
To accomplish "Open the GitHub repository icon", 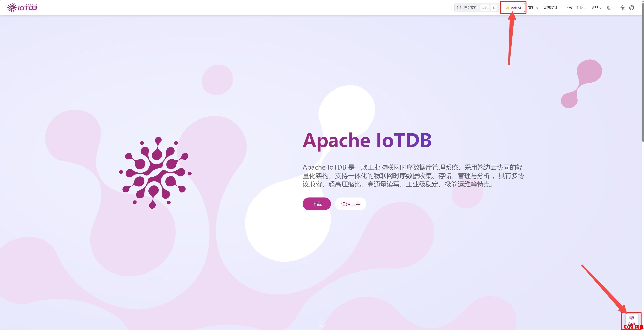I will pos(632,8).
